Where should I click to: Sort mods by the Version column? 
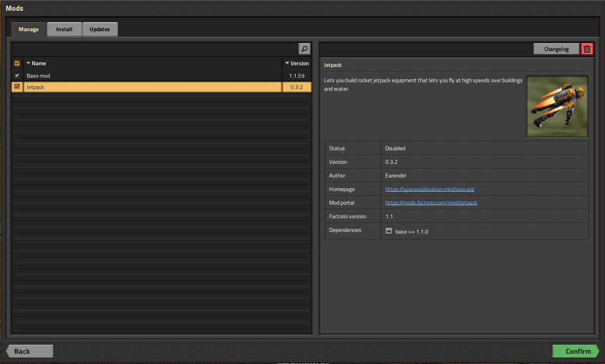click(x=297, y=64)
